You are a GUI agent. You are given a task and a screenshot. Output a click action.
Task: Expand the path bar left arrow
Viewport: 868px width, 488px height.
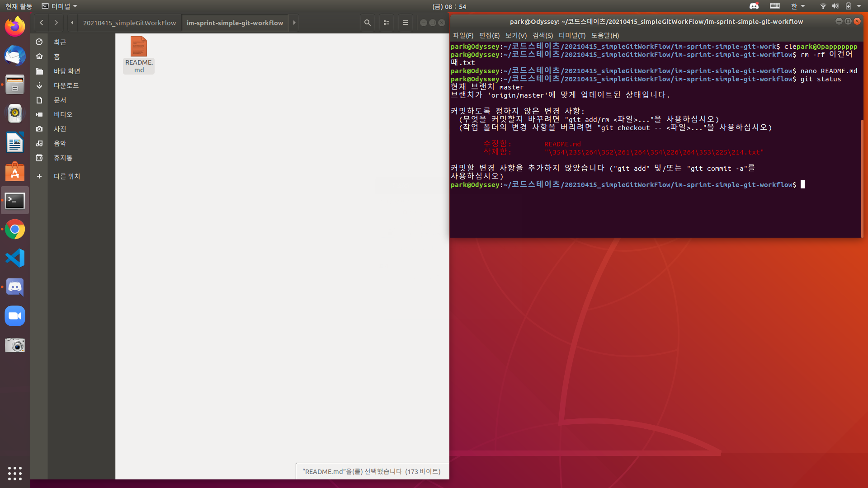pyautogui.click(x=72, y=23)
